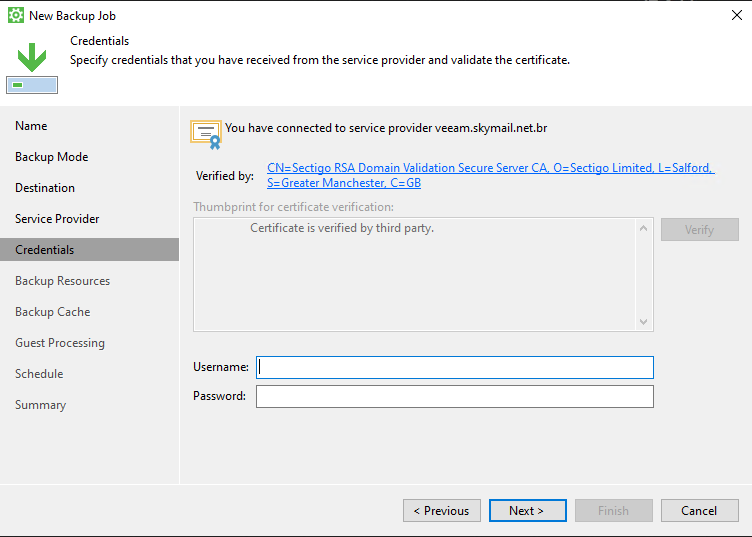Image resolution: width=752 pixels, height=537 pixels.
Task: Click the green download arrow wizard icon
Action: point(32,68)
